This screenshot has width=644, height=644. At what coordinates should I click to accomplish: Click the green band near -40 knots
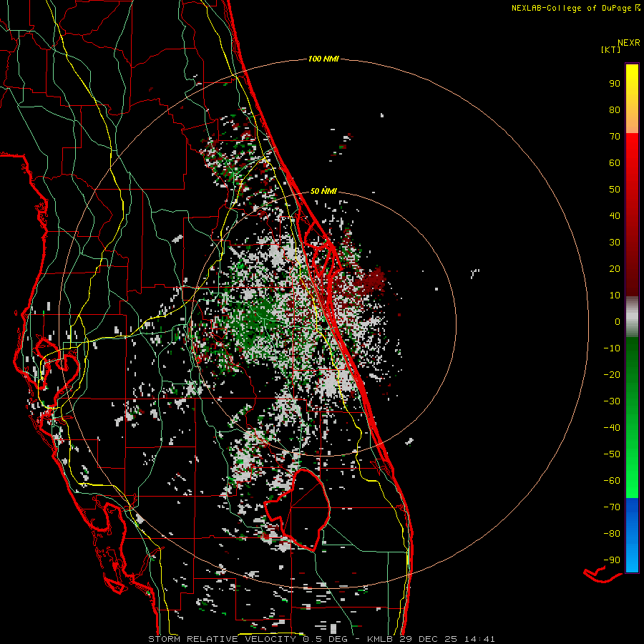[x=632, y=427]
